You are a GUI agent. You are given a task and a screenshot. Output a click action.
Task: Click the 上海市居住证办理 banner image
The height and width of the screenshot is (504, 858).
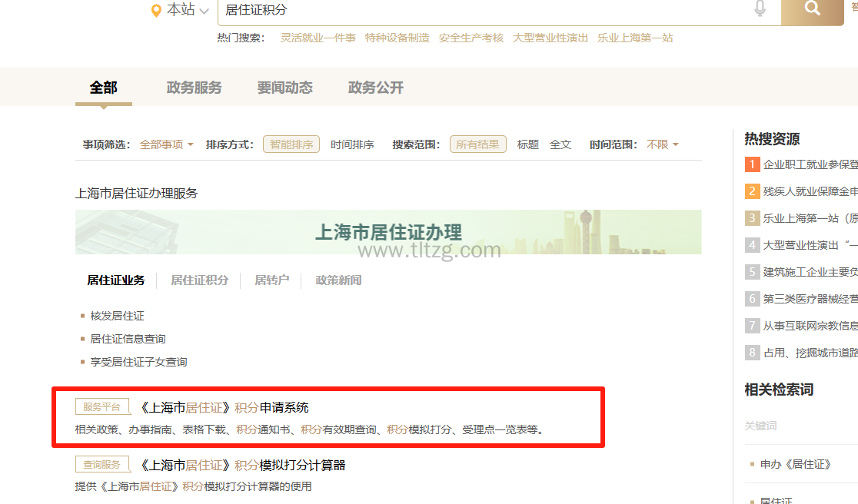[x=388, y=232]
